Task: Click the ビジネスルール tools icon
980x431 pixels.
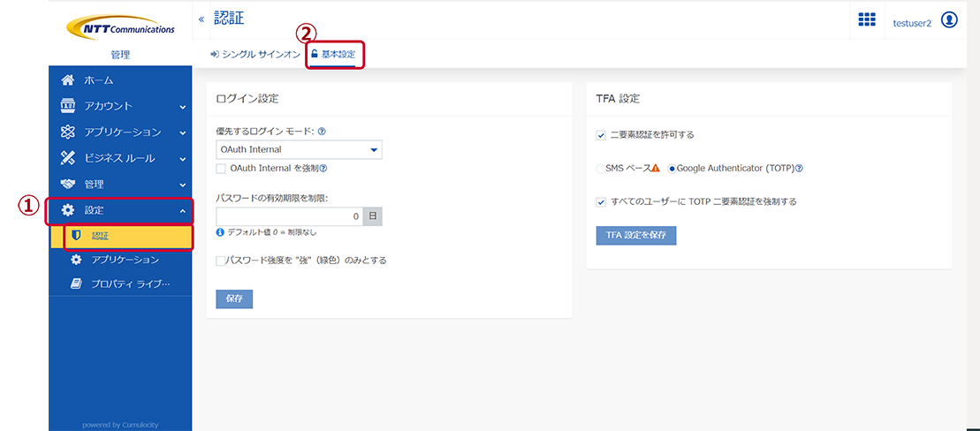Action: (67, 158)
